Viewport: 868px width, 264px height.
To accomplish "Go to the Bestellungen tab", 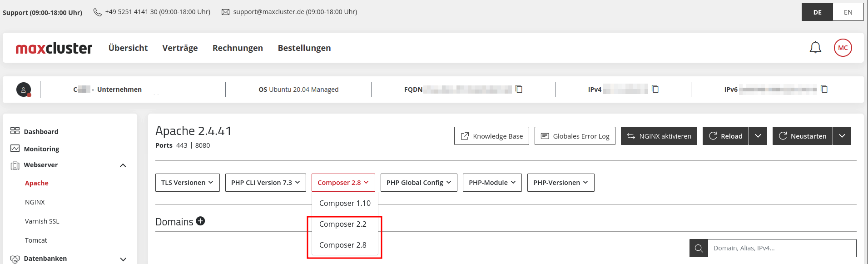I will click(304, 48).
